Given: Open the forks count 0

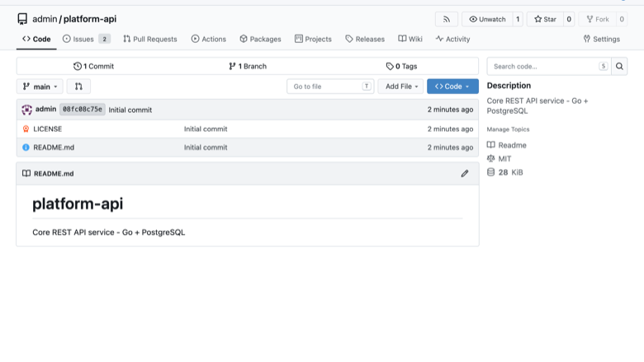Looking at the screenshot, I should (622, 19).
